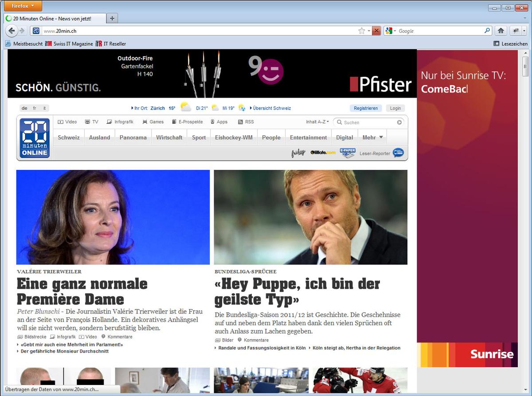532x396 pixels.
Task: Expand the Mehr navigation dropdown
Action: pyautogui.click(x=372, y=137)
